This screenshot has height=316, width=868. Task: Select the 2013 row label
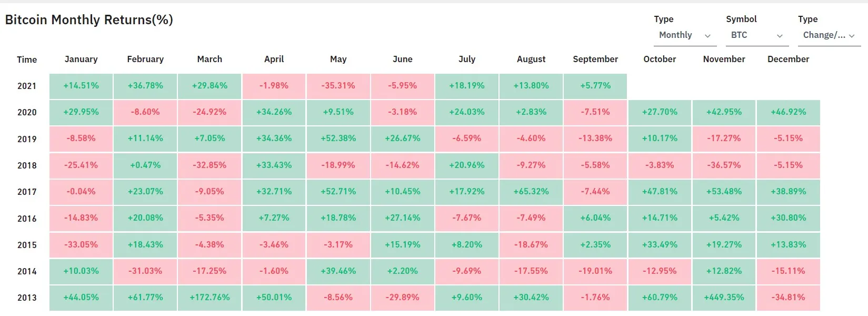[27, 298]
